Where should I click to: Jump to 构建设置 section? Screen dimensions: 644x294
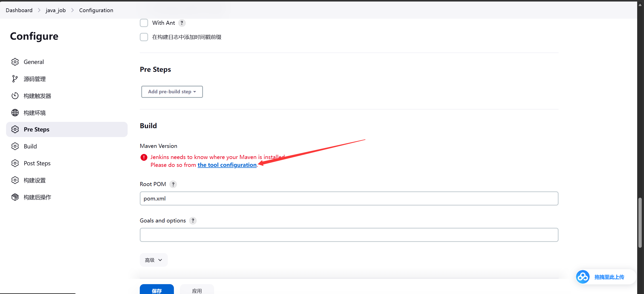[67, 180]
